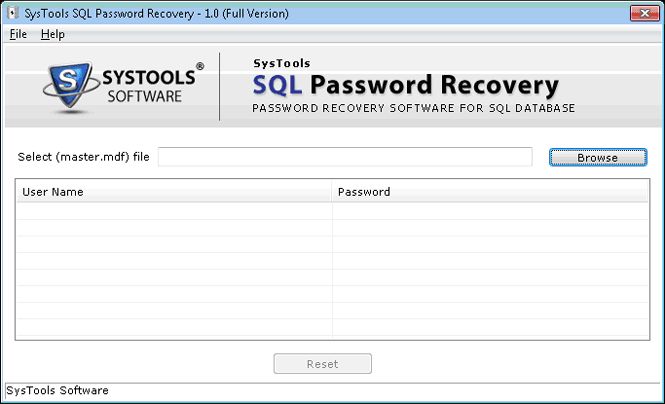665x404 pixels.
Task: Click the SYSTOOLS SOFTWARE wordmark text
Action: pos(145,86)
